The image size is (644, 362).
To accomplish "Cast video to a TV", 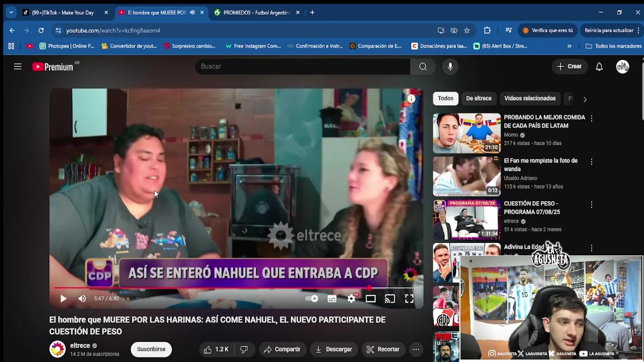I will pos(390,299).
